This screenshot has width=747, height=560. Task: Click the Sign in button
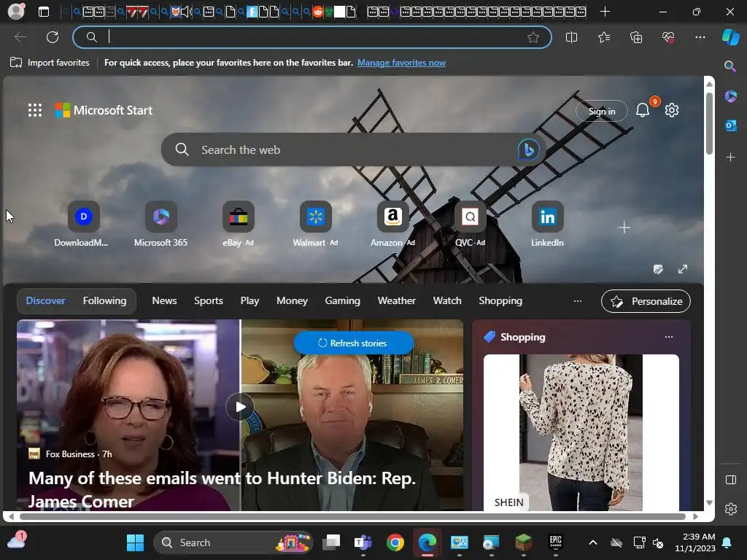click(x=601, y=111)
